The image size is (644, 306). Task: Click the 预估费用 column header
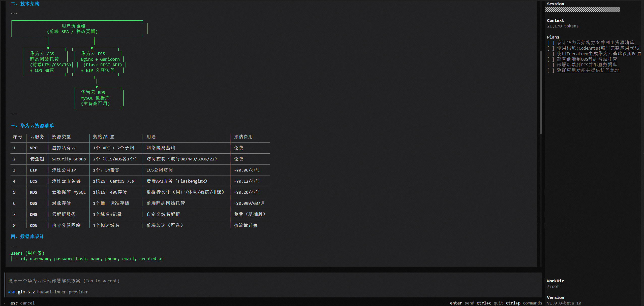pos(243,137)
